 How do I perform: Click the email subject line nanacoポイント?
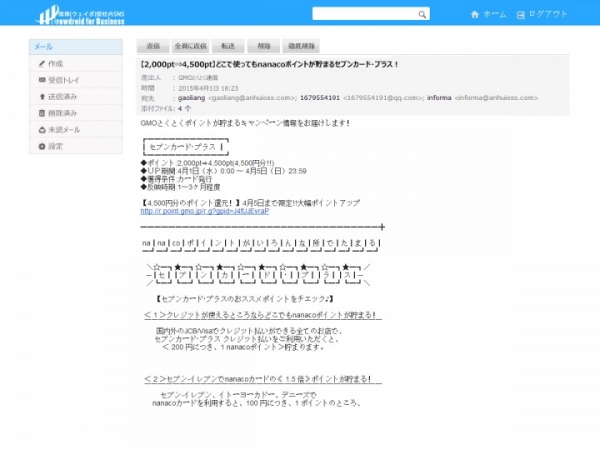tap(269, 64)
